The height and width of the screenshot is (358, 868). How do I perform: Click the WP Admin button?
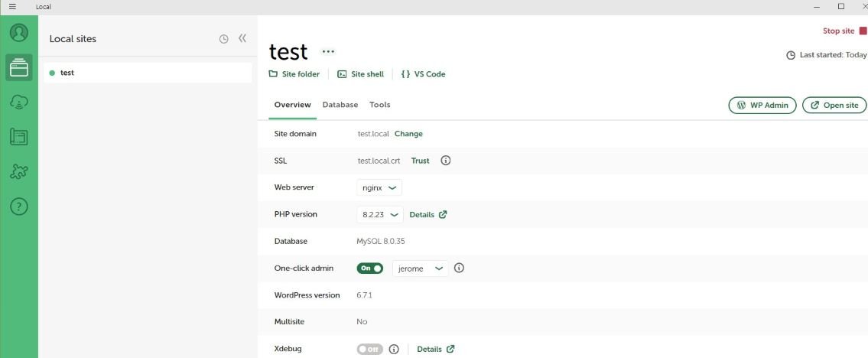point(762,105)
